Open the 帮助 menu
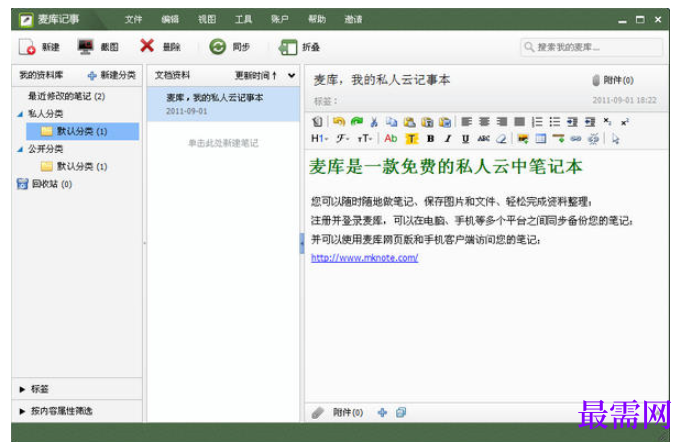This screenshot has width=690, height=446. click(317, 19)
